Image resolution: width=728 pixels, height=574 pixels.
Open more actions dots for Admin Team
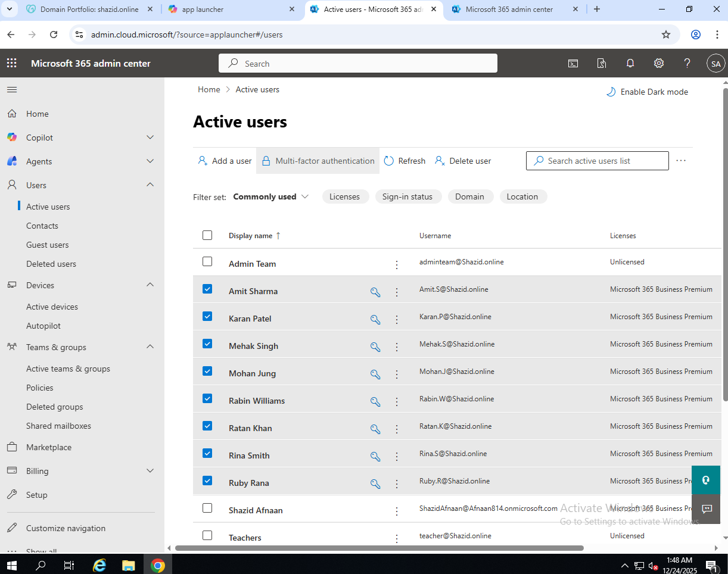click(x=397, y=264)
